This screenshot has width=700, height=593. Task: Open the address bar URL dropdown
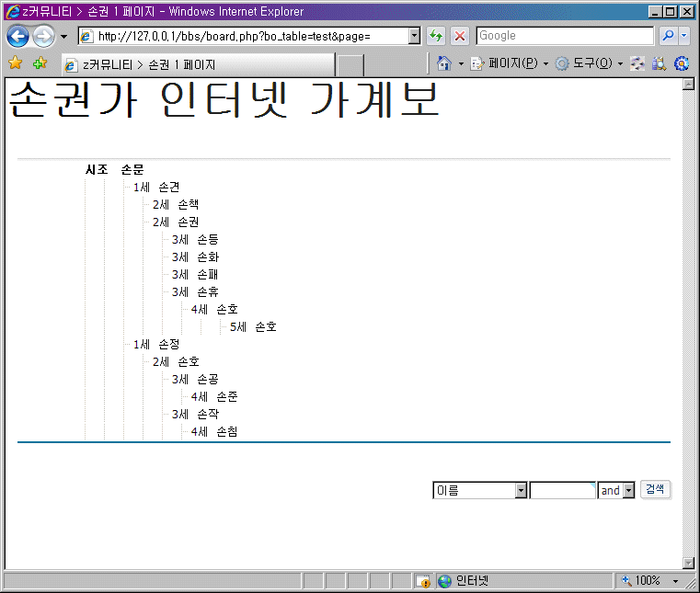[414, 36]
